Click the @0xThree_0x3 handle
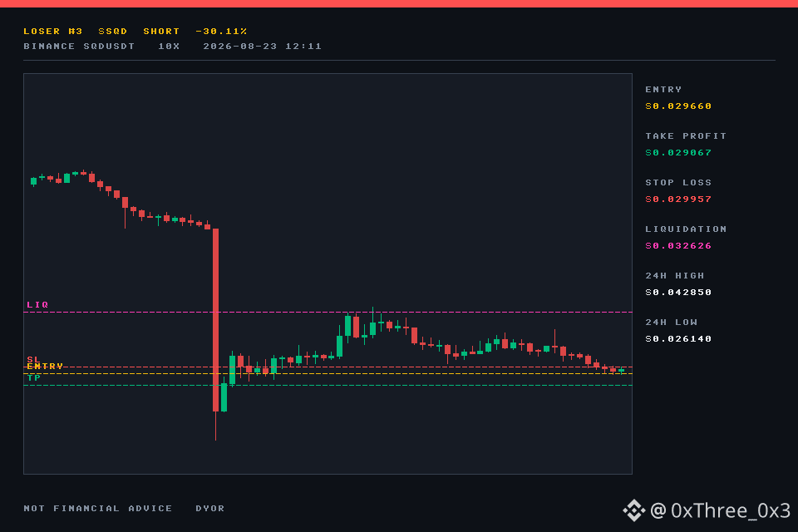Viewport: 798px width, 532px height. point(720,510)
